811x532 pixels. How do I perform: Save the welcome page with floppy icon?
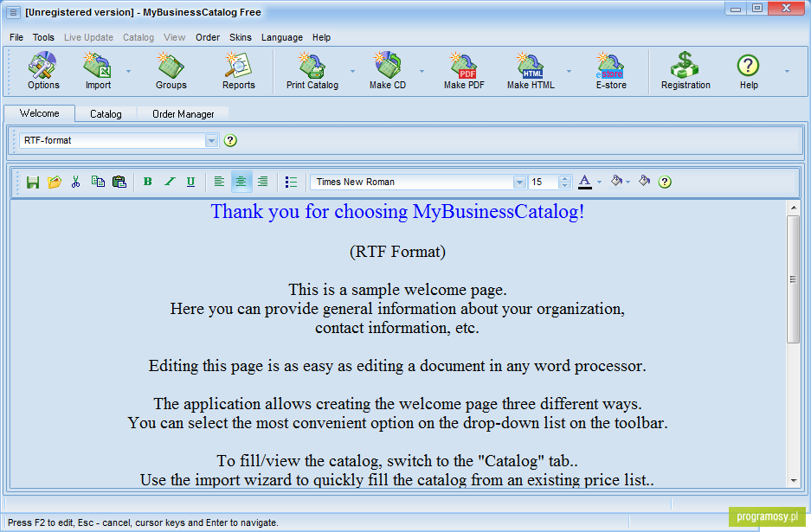point(33,182)
